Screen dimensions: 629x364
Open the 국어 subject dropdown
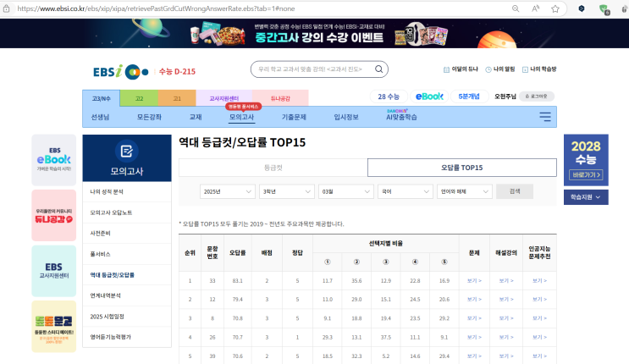406,191
